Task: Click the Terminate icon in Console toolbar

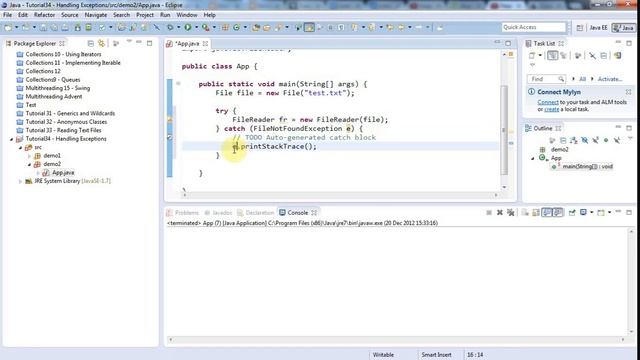Action: pyautogui.click(x=489, y=213)
